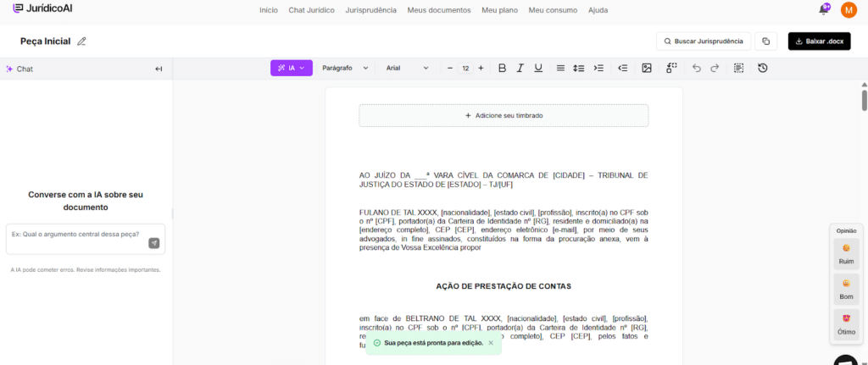Click the font size value 12
868x365 pixels.
[465, 69]
